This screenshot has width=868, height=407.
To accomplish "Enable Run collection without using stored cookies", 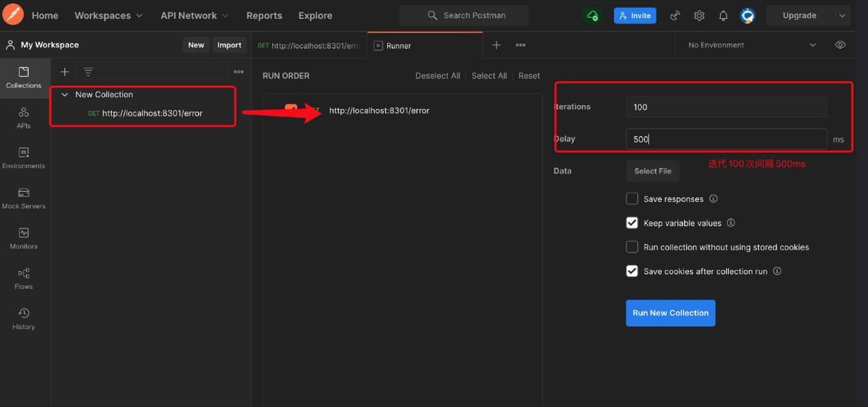I will tap(632, 247).
